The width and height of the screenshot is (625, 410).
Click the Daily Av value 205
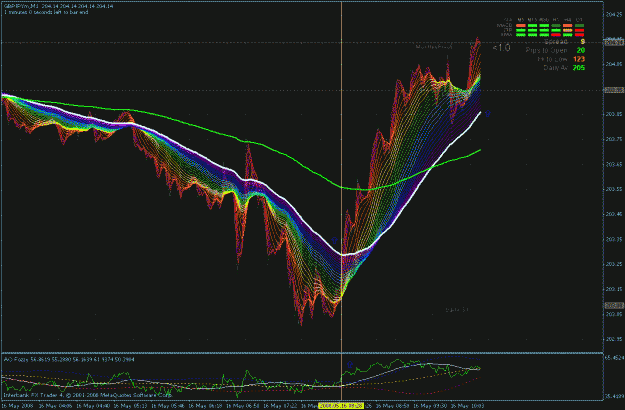579,68
